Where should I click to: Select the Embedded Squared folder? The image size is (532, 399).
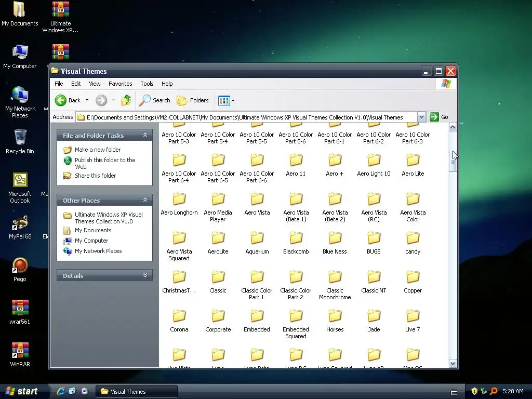pyautogui.click(x=296, y=325)
